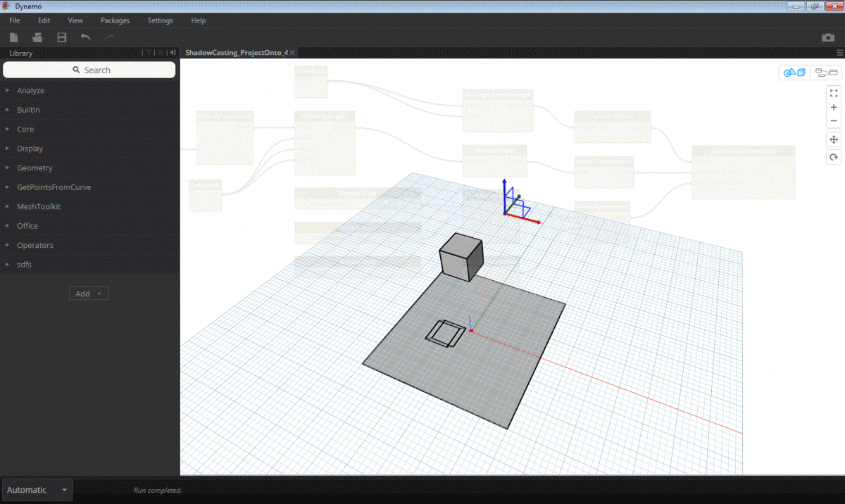Capture the workspace with the camera icon

pos(828,37)
